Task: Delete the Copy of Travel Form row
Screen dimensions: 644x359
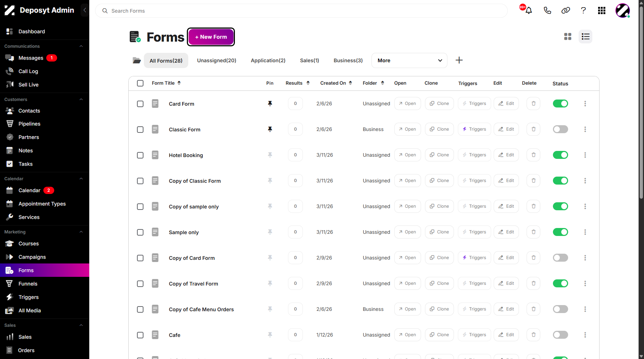Action: point(533,283)
